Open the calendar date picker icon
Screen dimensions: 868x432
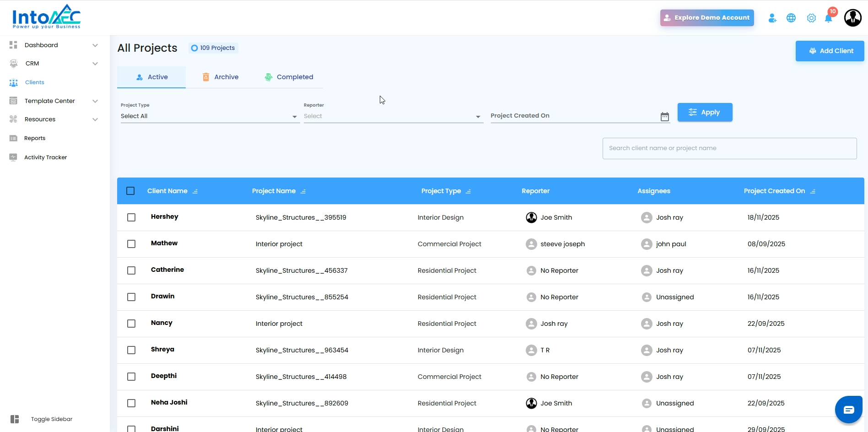coord(664,117)
